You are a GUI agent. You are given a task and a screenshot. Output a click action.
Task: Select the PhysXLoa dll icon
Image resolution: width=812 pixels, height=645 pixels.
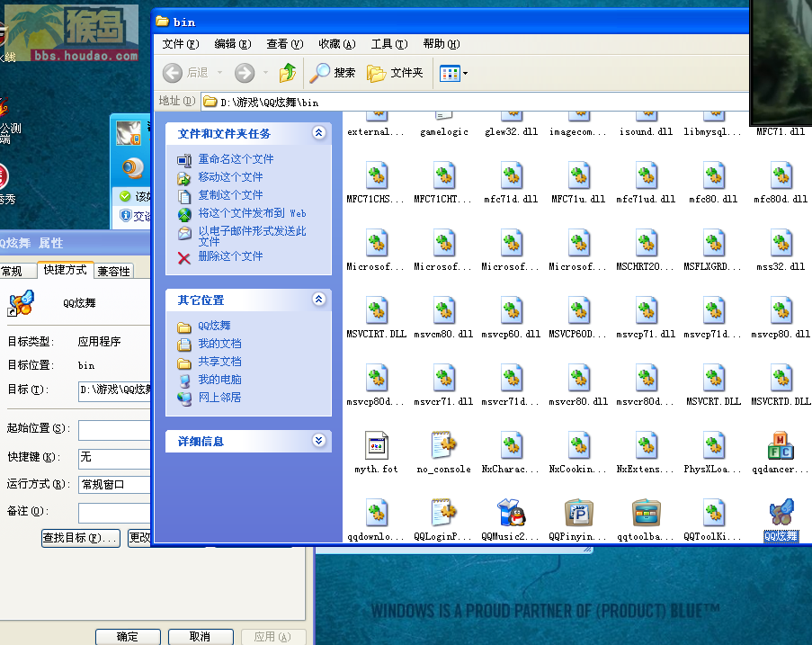point(713,445)
